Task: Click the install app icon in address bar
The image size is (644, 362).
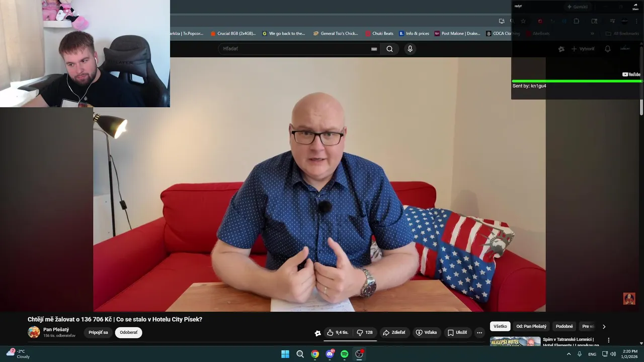Action: click(x=502, y=21)
